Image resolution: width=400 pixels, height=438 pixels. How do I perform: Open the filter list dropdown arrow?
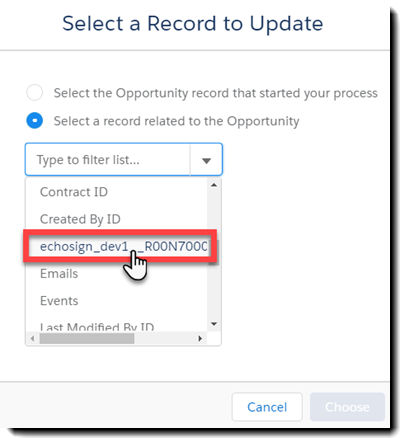click(x=206, y=160)
